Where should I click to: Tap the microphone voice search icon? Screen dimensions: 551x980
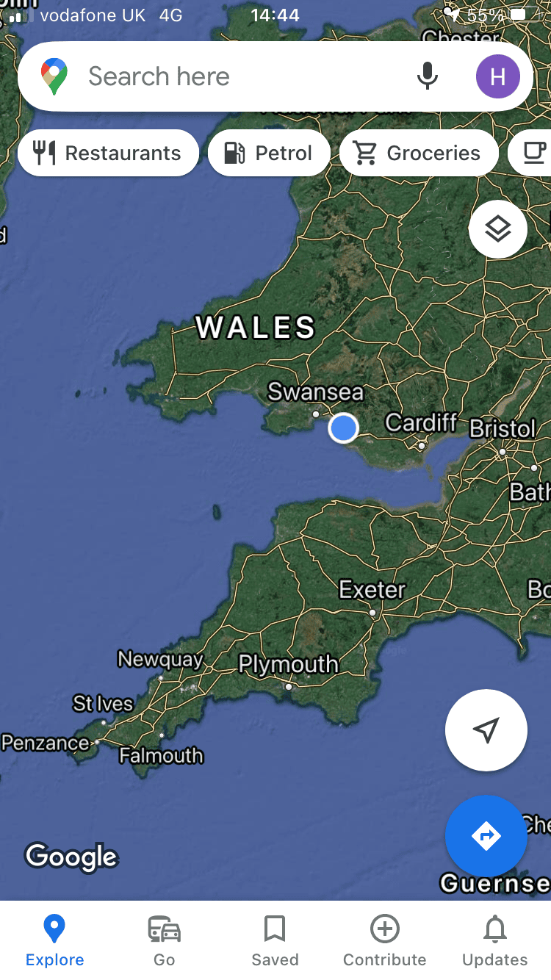[x=428, y=76]
